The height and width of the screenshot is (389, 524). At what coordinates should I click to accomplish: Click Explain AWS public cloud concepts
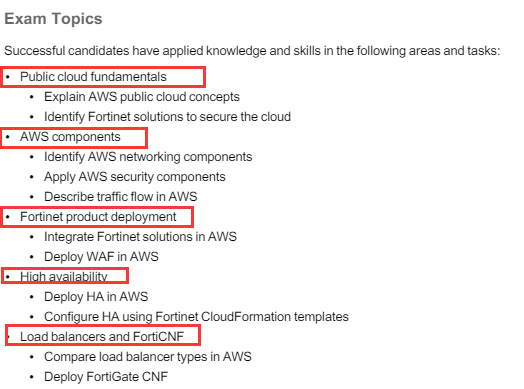142,97
